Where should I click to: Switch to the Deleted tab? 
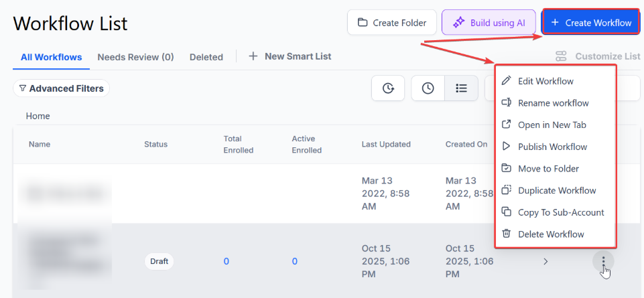pyautogui.click(x=206, y=57)
